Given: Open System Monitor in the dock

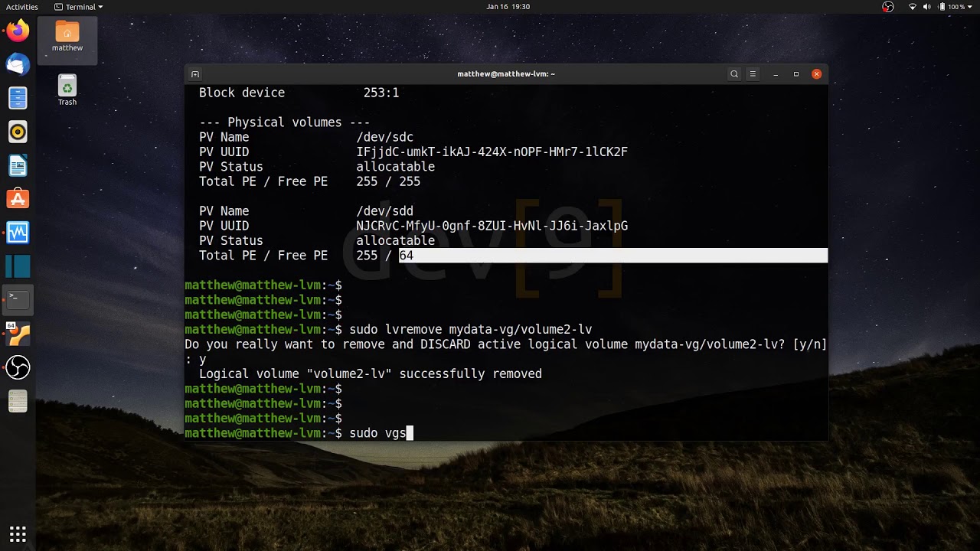Looking at the screenshot, I should (18, 232).
